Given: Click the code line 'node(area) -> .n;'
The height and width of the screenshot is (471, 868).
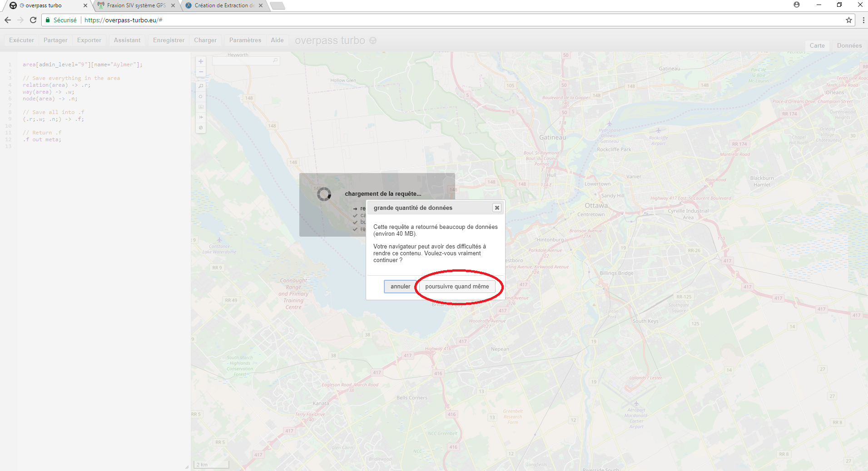Looking at the screenshot, I should coord(50,99).
